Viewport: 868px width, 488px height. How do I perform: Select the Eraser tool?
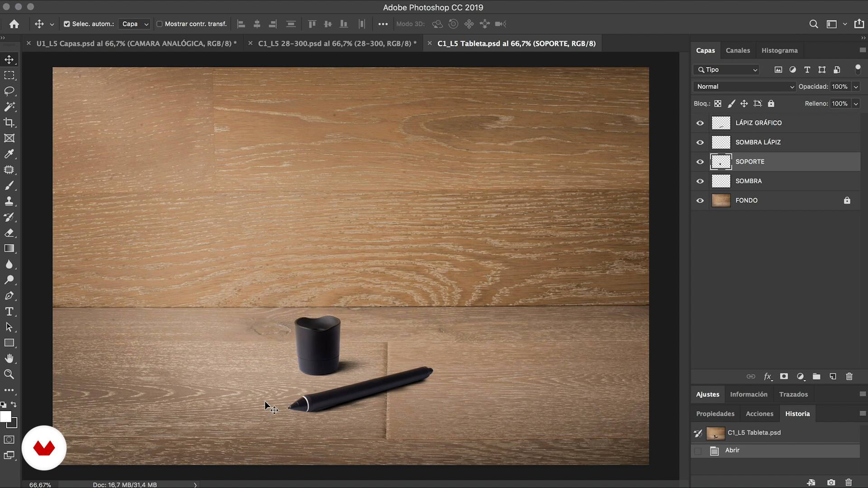(x=9, y=233)
